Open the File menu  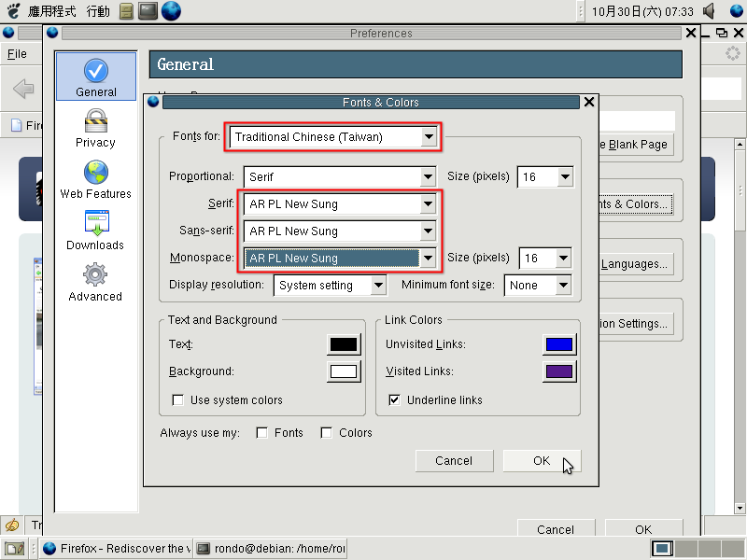pyautogui.click(x=17, y=54)
